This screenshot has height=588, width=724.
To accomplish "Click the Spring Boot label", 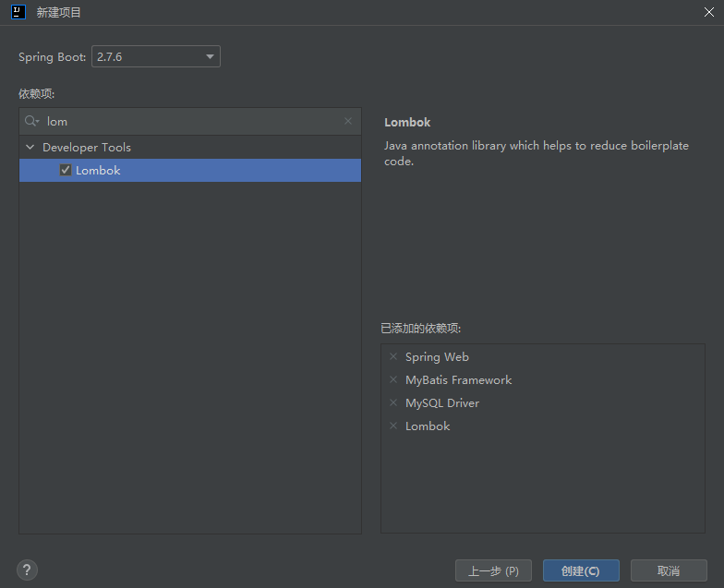I will pos(52,57).
